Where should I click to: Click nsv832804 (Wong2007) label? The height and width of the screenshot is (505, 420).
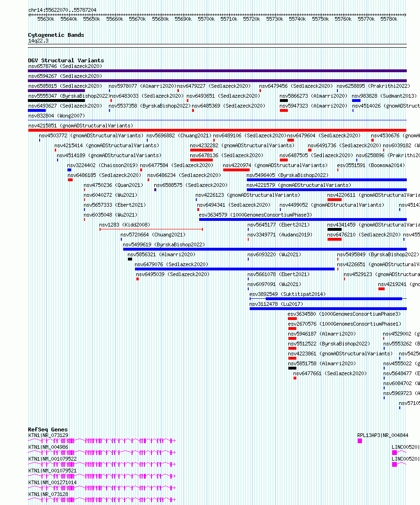tap(57, 116)
